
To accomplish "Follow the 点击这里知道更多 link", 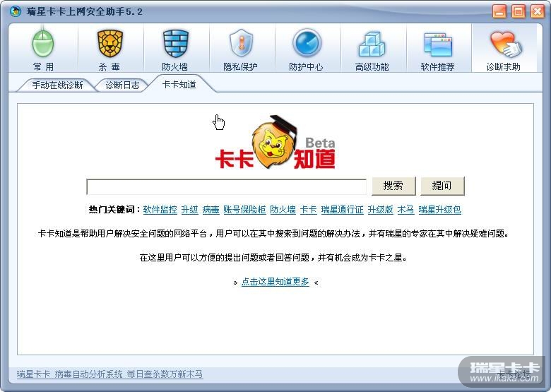I will tap(275, 282).
